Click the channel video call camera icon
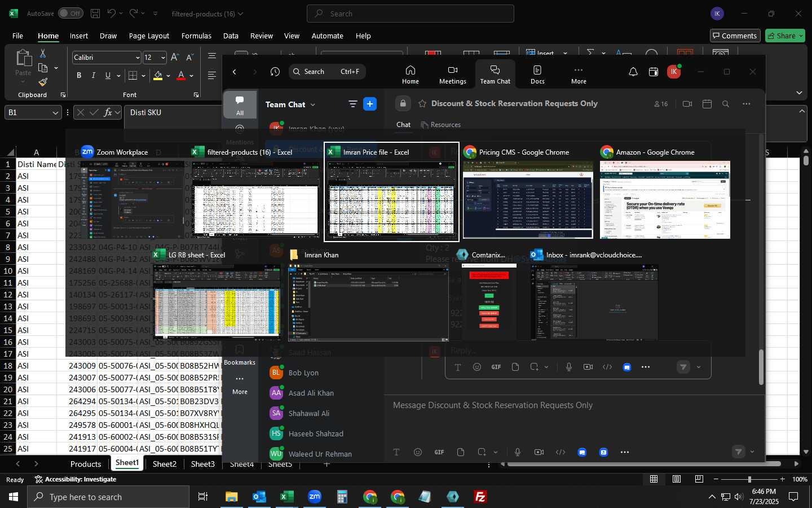Image resolution: width=812 pixels, height=508 pixels. [687, 104]
